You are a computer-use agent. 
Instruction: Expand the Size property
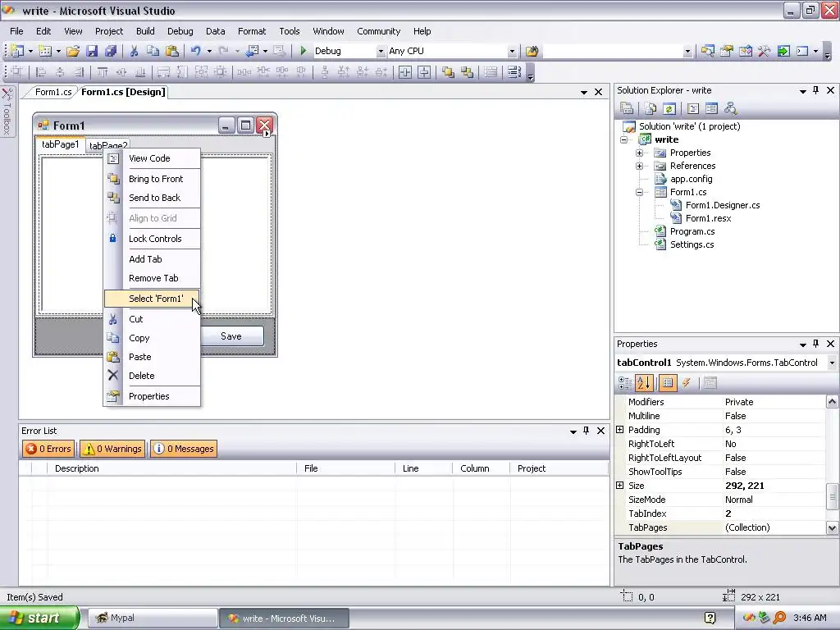tap(620, 486)
